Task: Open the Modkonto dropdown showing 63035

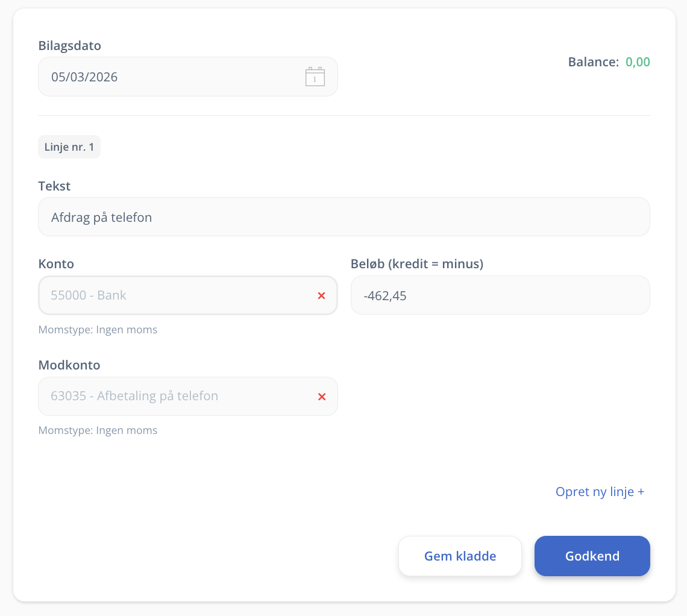Action: 175,397
